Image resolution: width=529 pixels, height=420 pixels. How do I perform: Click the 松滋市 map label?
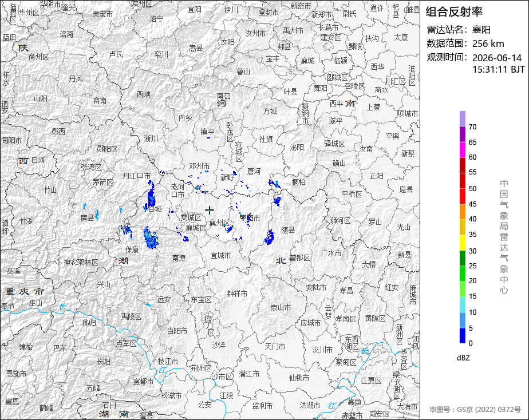[171, 395]
